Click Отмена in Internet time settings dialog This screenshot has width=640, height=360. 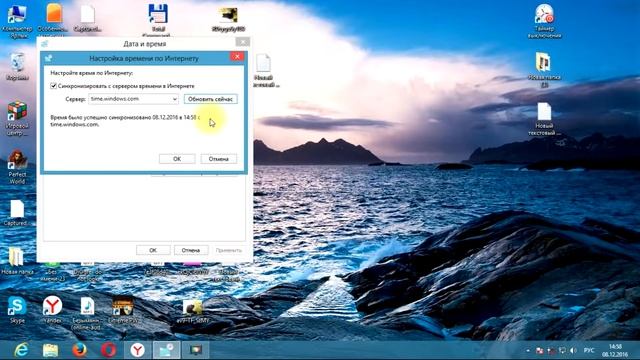pos(218,159)
